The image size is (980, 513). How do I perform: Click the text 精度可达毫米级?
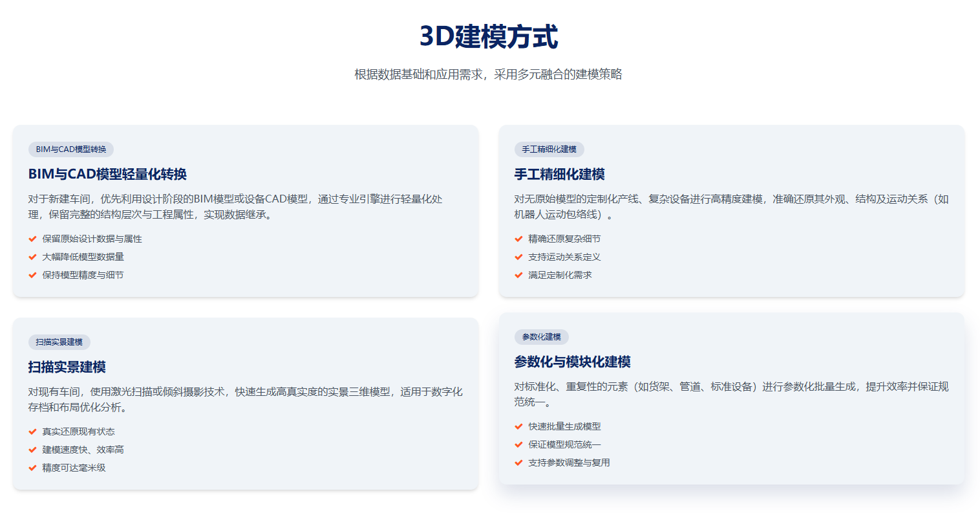74,468
